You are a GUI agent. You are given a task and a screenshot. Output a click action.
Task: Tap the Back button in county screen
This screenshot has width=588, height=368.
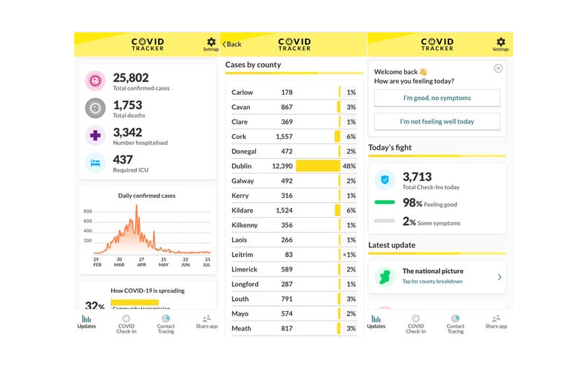coord(232,44)
